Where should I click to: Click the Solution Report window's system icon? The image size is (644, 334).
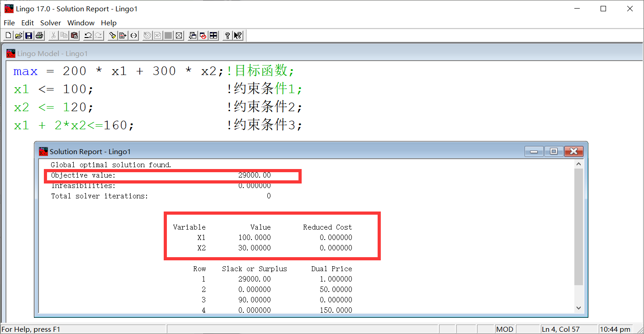pyautogui.click(x=43, y=151)
